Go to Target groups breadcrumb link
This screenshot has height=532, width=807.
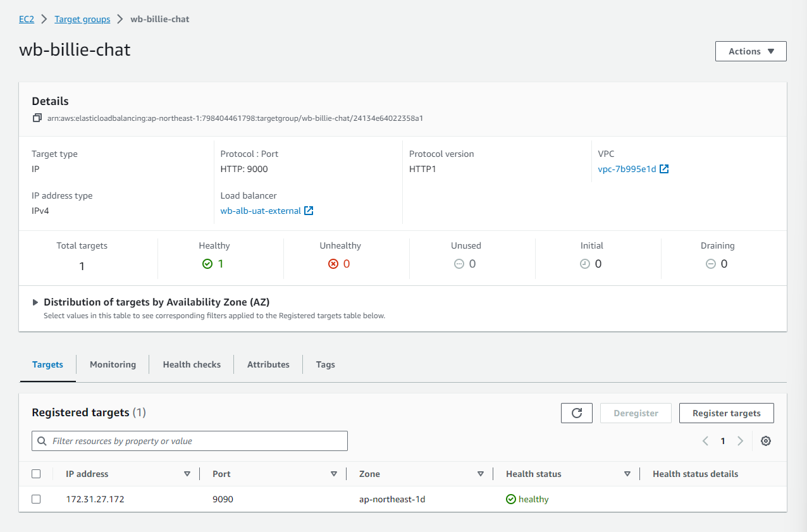(82, 19)
